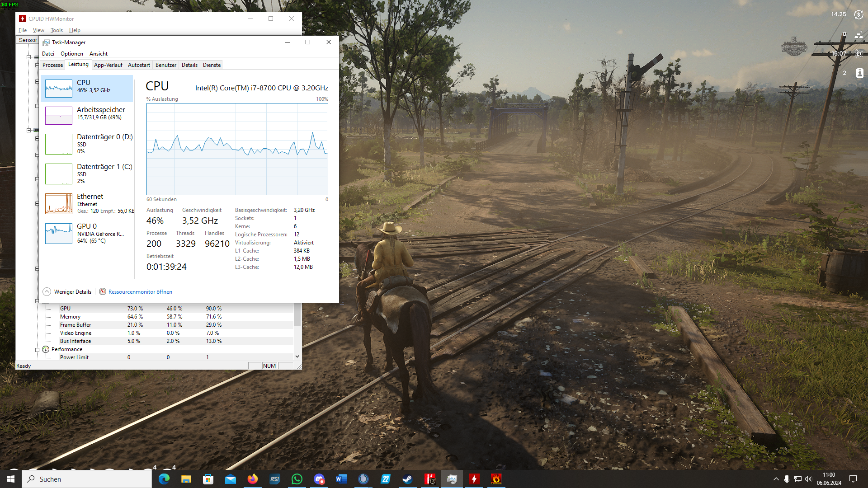This screenshot has width=868, height=488.
Task: Click the Ressourcenmonitor öffnen link
Action: tap(140, 291)
